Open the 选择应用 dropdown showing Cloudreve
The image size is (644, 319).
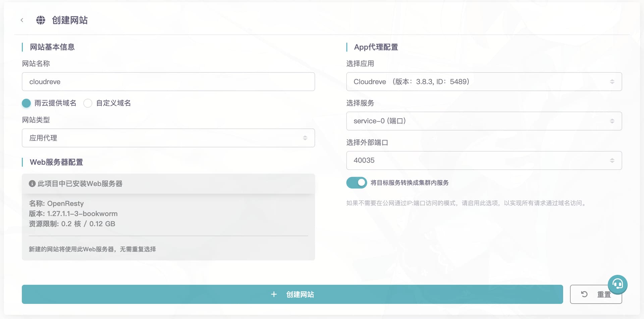tap(484, 82)
